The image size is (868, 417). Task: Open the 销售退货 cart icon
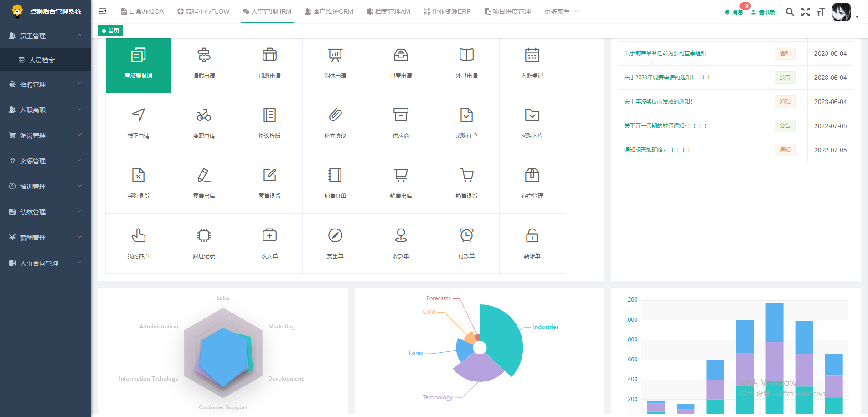click(x=466, y=175)
